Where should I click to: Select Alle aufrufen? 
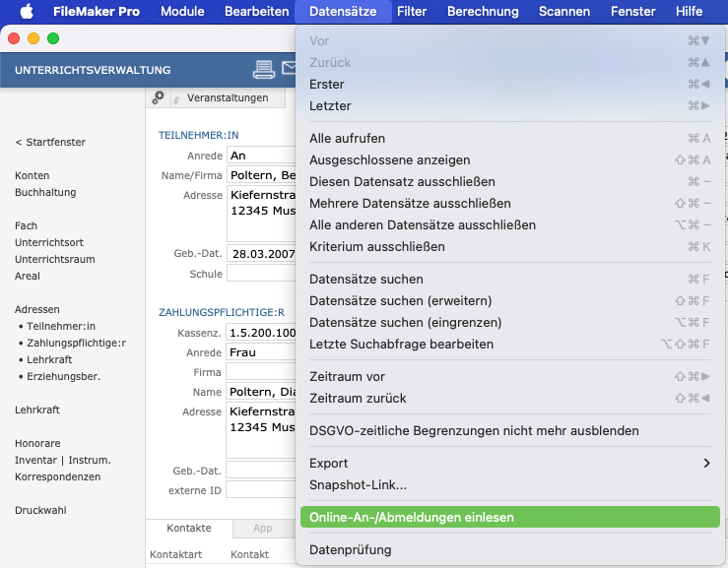510,138
